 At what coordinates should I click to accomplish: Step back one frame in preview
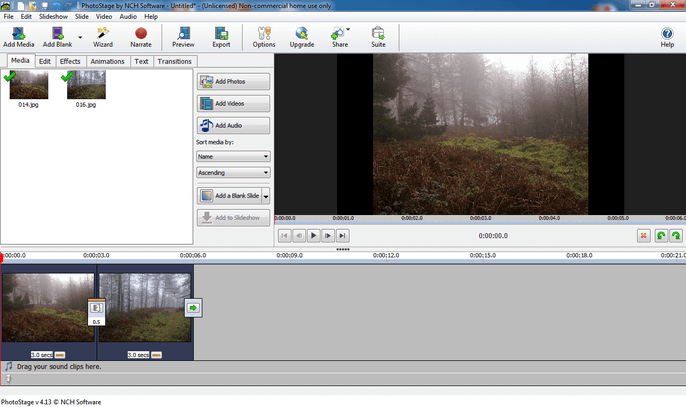pos(299,235)
